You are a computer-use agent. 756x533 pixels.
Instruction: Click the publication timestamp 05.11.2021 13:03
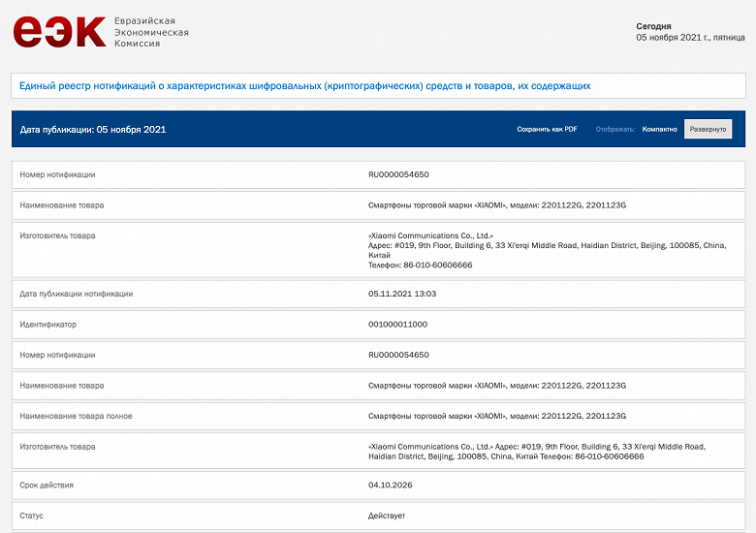point(402,293)
